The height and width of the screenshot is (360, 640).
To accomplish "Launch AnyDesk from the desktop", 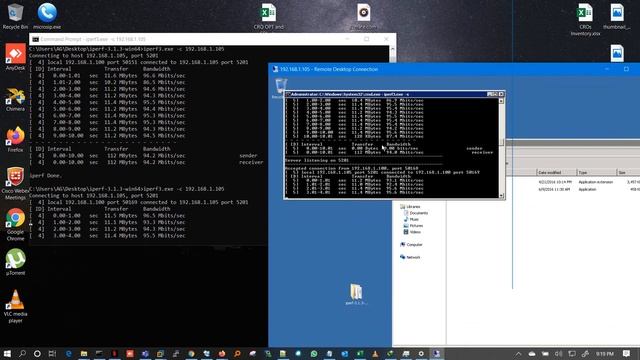I will click(15, 57).
